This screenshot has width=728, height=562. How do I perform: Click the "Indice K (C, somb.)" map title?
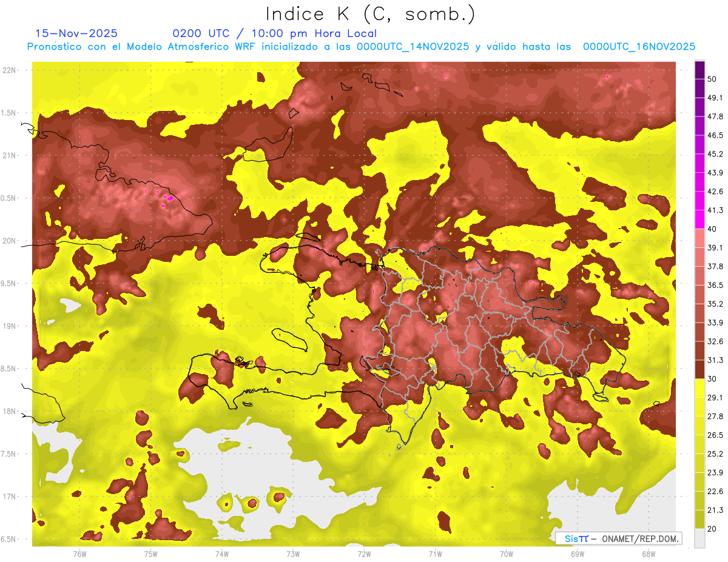coord(370,14)
